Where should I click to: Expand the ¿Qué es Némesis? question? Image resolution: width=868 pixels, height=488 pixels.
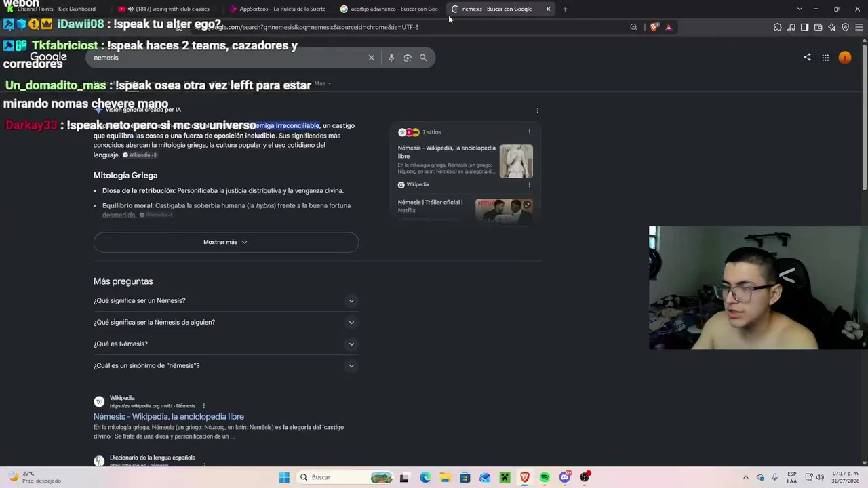(x=226, y=344)
